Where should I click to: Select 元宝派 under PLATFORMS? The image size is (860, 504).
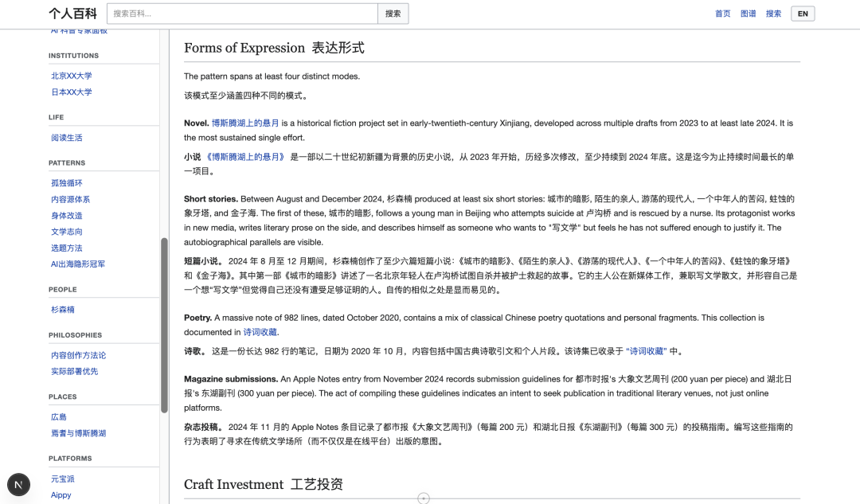point(63,479)
